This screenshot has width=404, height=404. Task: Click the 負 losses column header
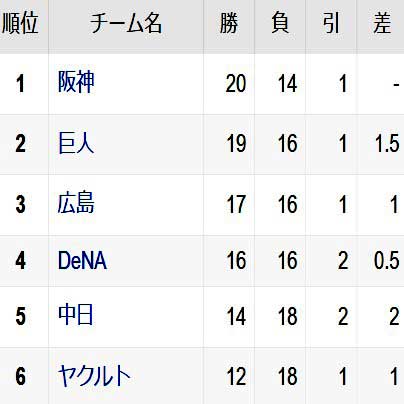click(x=280, y=24)
